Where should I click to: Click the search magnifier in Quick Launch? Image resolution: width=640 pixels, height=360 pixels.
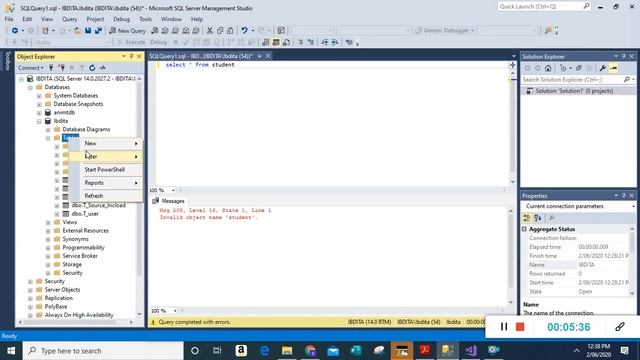[586, 6]
